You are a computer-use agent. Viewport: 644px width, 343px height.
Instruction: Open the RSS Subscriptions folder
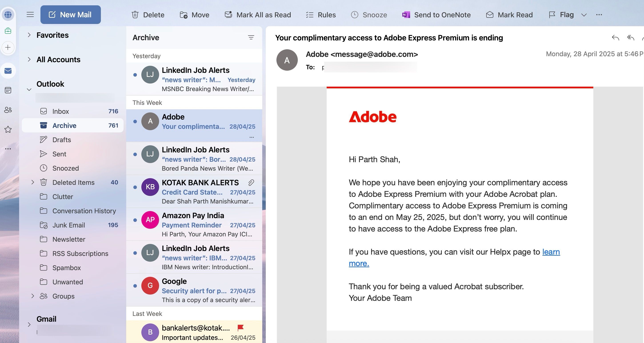[72, 253]
